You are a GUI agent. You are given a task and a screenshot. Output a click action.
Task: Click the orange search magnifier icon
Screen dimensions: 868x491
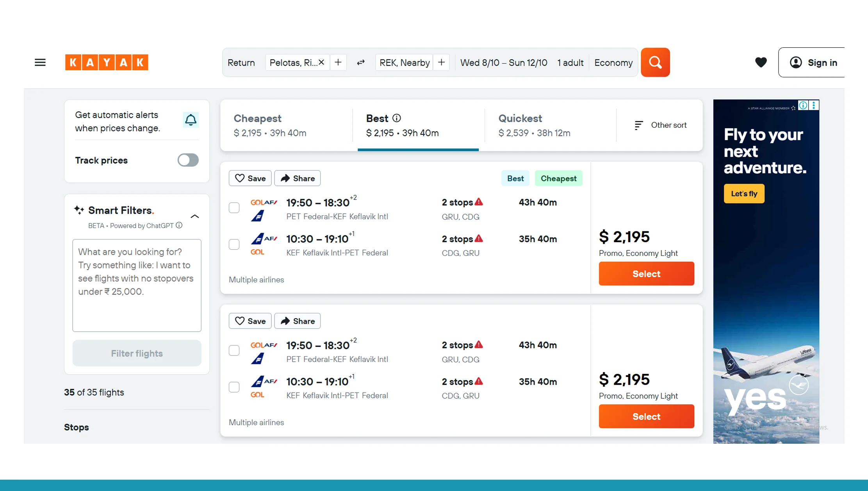655,62
